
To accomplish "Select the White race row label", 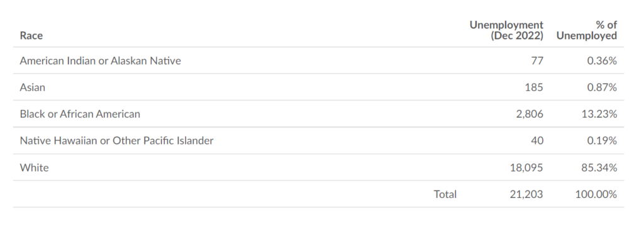I will 34,168.
